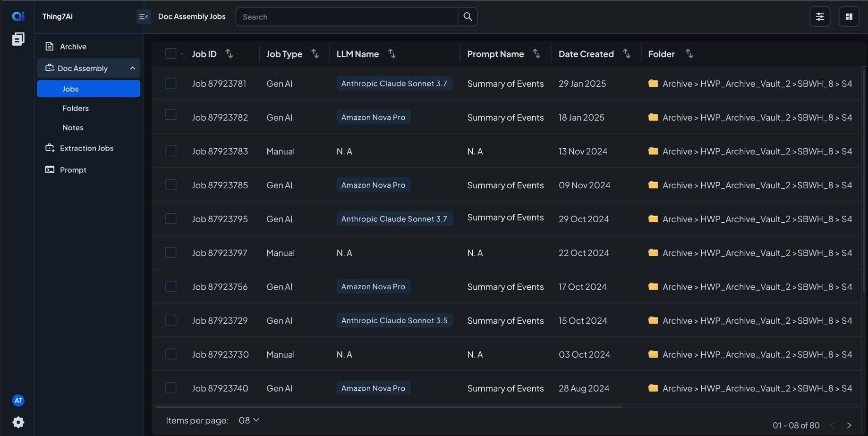Screen dimensions: 868x436
Task: Open select-all checkbox dropdown caret
Action: 181,54
